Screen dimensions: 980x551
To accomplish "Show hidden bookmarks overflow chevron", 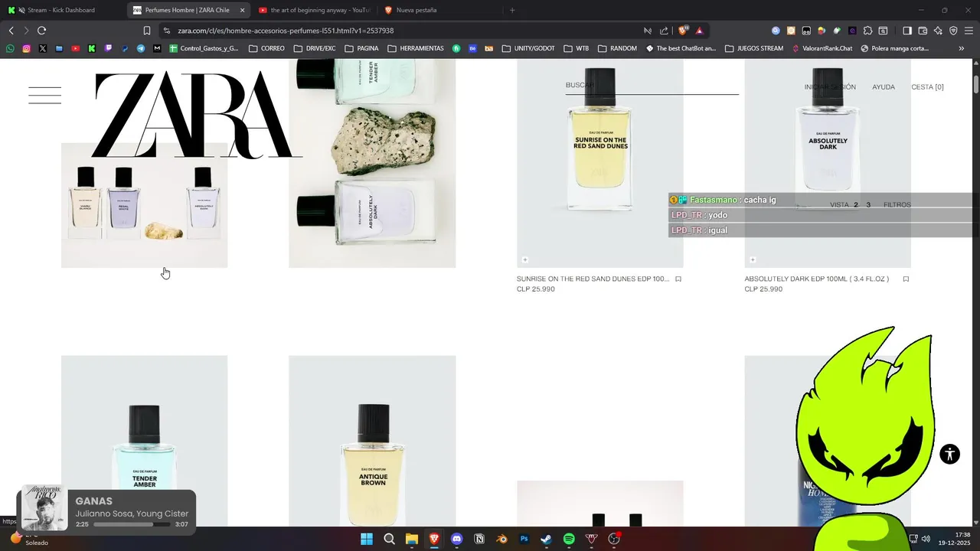I will tap(962, 48).
